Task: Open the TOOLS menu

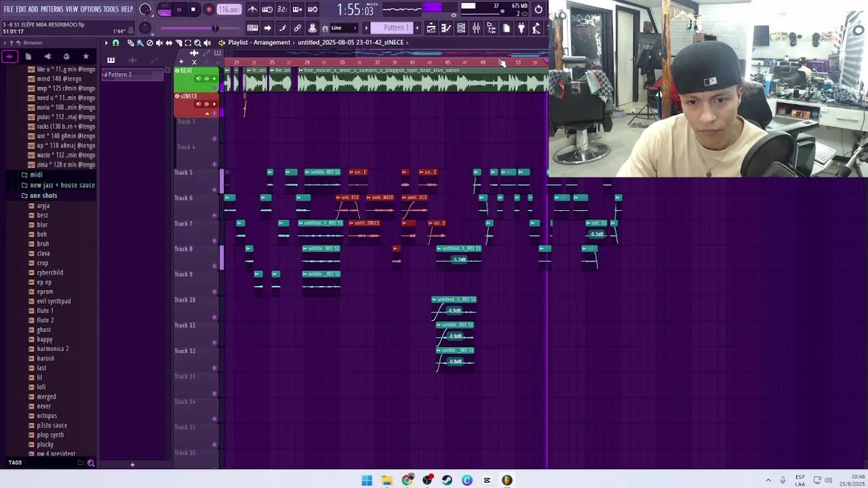Action: (x=111, y=9)
